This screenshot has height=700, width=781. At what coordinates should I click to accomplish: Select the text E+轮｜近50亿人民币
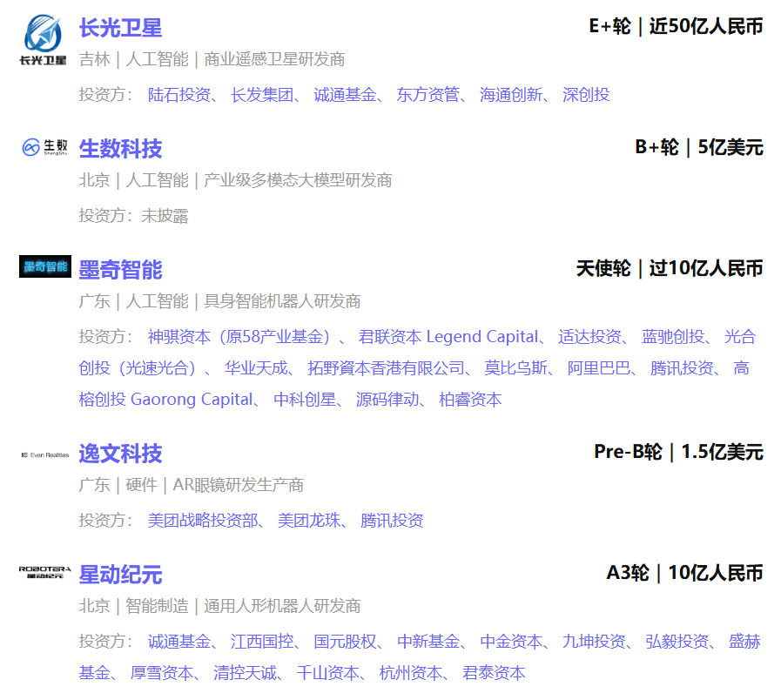click(676, 26)
